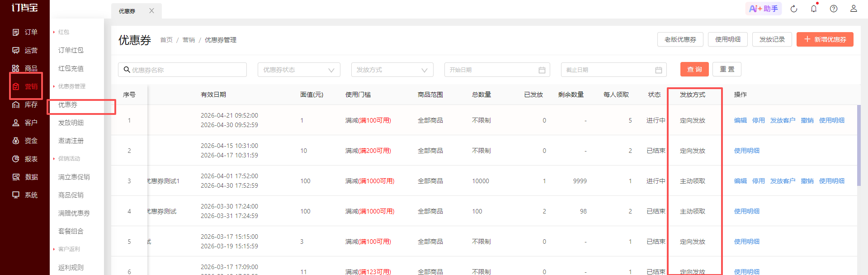Screen dimensions: 868x275
Task: Open the 资金 funds icon
Action: click(16, 141)
